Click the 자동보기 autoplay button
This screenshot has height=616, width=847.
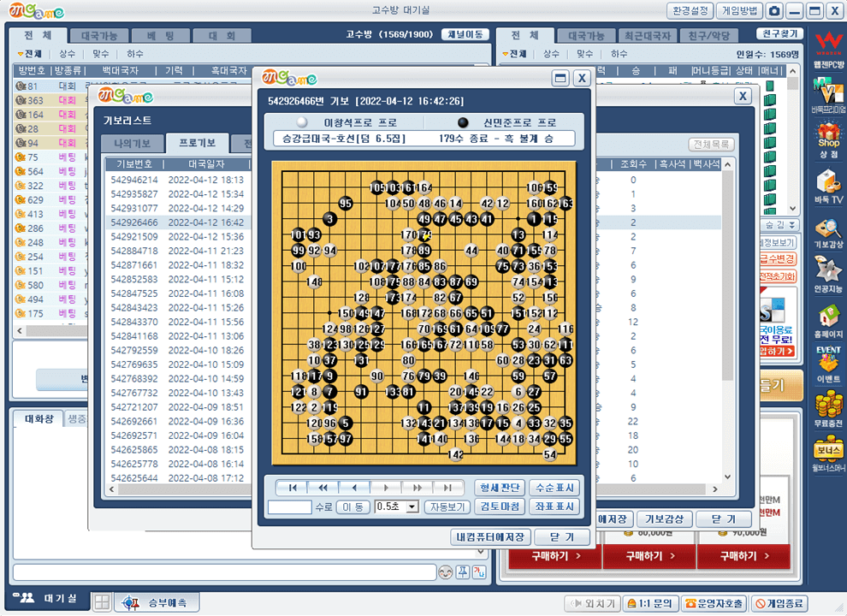click(x=447, y=506)
